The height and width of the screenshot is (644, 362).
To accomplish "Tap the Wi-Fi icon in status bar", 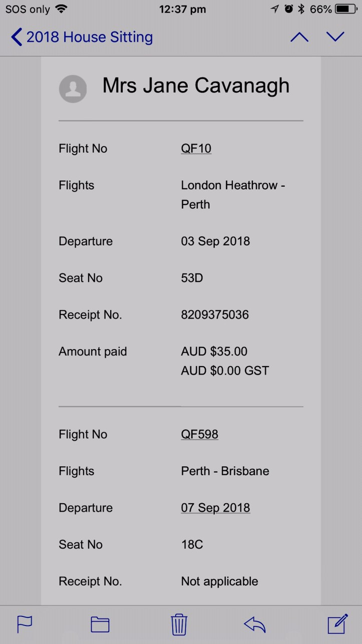I will (61, 9).
